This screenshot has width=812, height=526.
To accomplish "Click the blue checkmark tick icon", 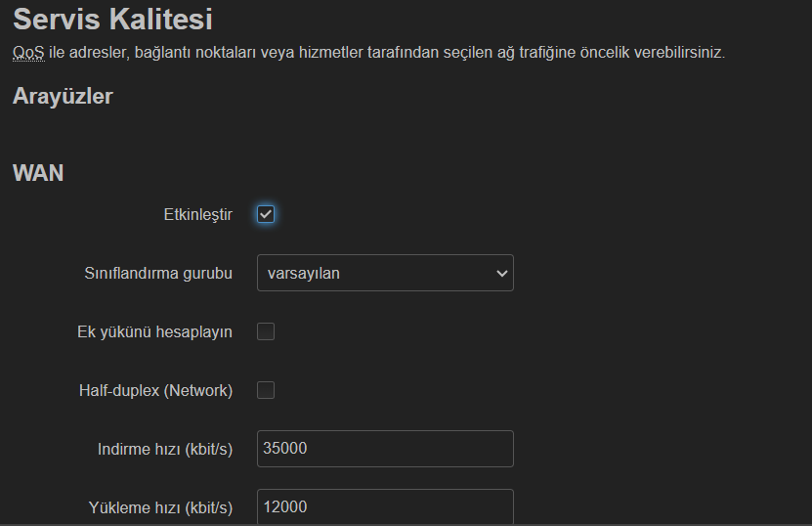I will [x=266, y=214].
